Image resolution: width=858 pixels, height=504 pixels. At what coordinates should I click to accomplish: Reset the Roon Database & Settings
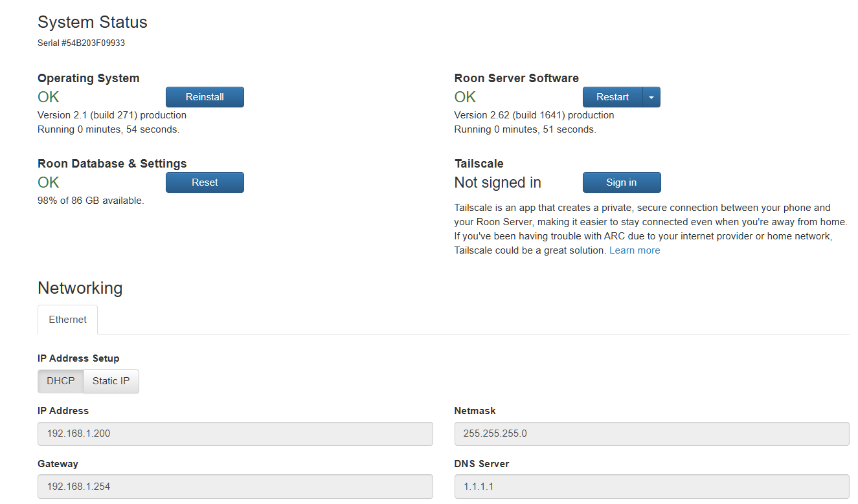pos(205,182)
